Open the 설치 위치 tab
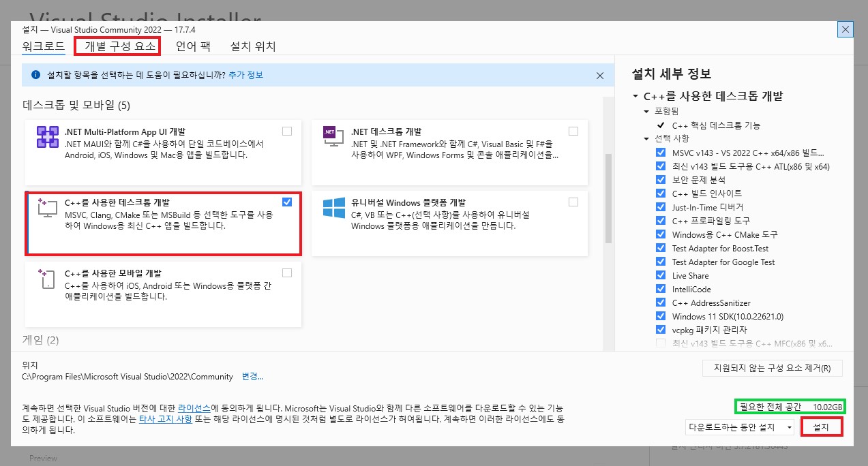The width and height of the screenshot is (868, 466). (253, 46)
